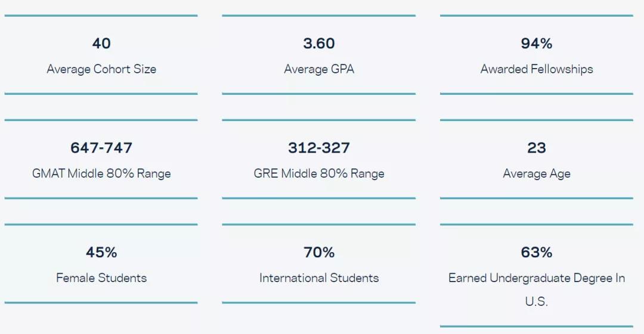Click the 63% undergraduate degree figure
The width and height of the screenshot is (644, 334).
click(537, 252)
